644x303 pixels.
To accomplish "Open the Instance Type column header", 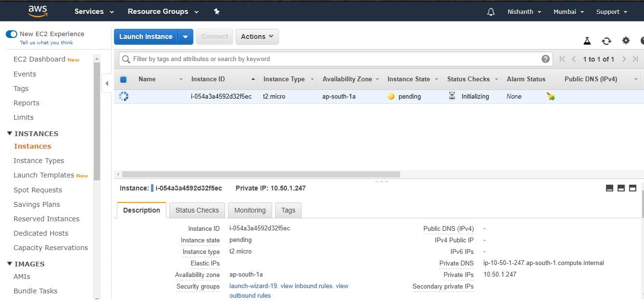I will pyautogui.click(x=284, y=79).
